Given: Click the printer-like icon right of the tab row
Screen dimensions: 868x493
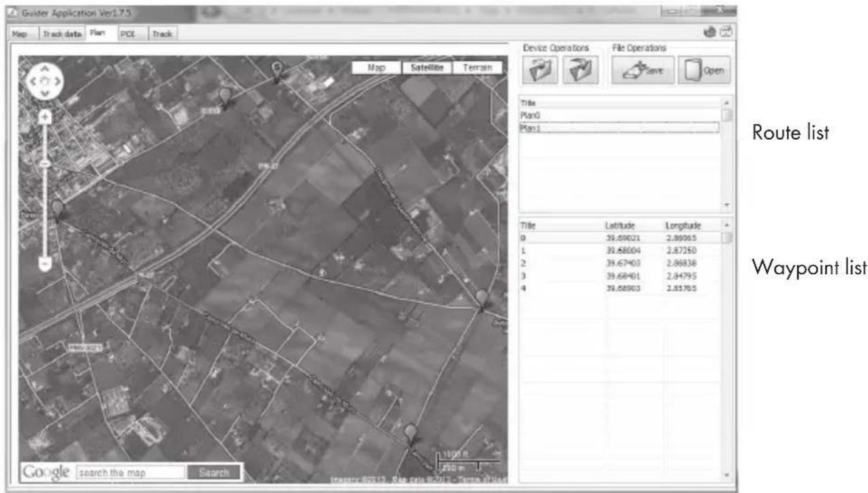Looking at the screenshot, I should click(726, 31).
